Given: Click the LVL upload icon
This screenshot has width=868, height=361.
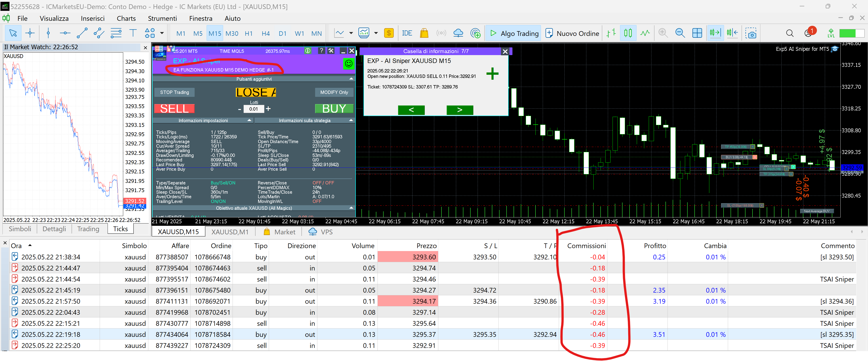Looking at the screenshot, I should tap(831, 33).
